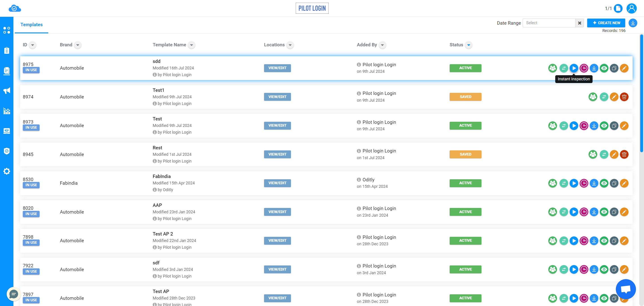Toggle visibility eye icon on template 8973
This screenshot has width=644, height=306.
(604, 125)
